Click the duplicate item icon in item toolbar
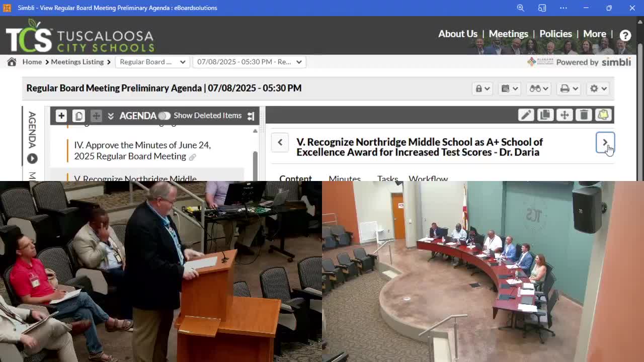Viewport: 644px width, 362px height. tap(545, 115)
